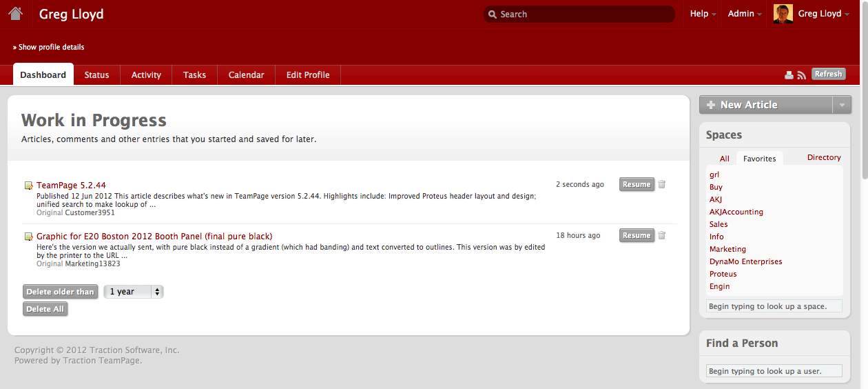Click trash icon for Graphic for E20 draft
This screenshot has width=868, height=389.
click(661, 235)
